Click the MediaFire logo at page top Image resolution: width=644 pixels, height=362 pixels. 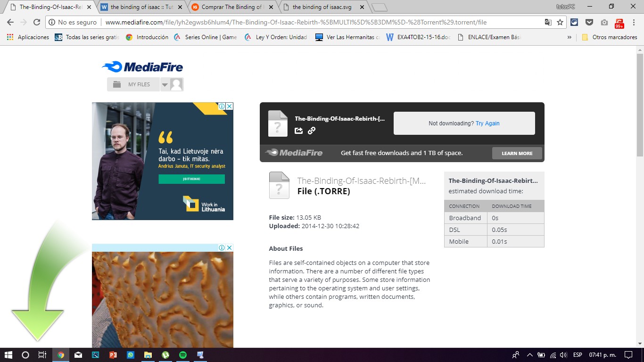click(142, 67)
